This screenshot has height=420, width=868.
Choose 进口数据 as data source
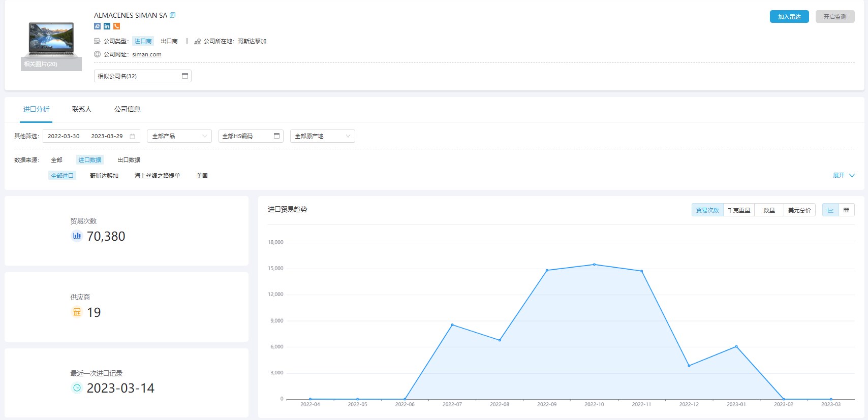89,160
